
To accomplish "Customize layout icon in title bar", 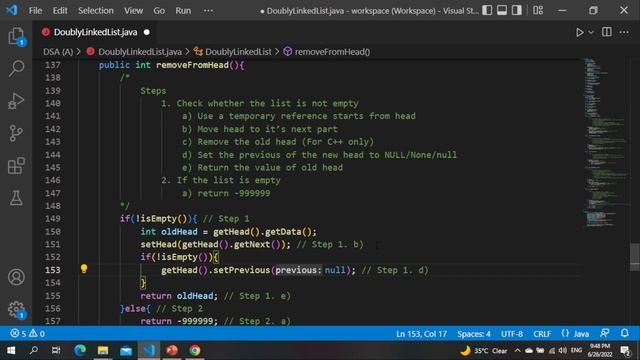I will pyautogui.click(x=538, y=10).
